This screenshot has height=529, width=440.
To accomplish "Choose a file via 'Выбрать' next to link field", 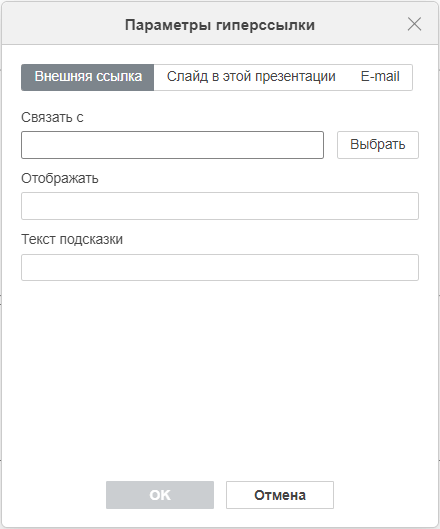I will pos(378,145).
